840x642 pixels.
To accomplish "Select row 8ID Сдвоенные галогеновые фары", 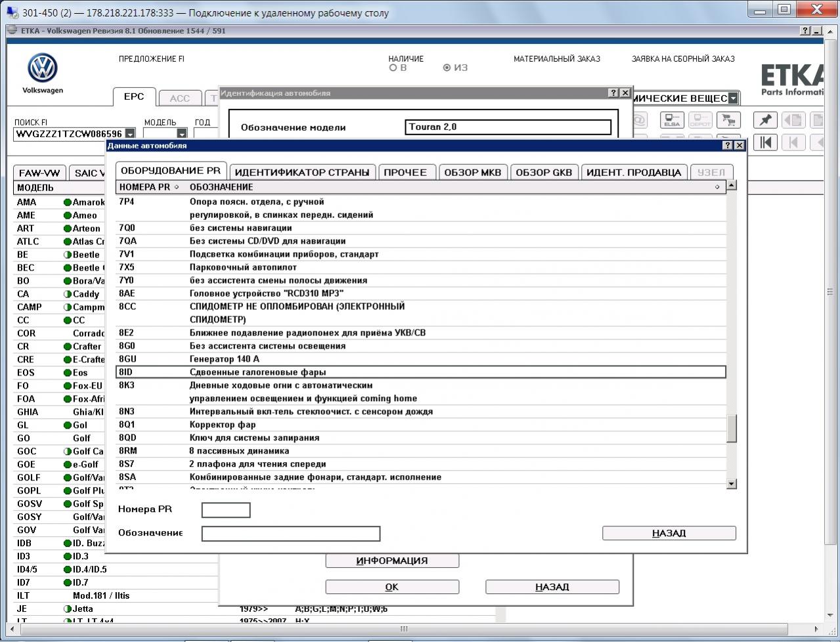I will click(x=421, y=372).
